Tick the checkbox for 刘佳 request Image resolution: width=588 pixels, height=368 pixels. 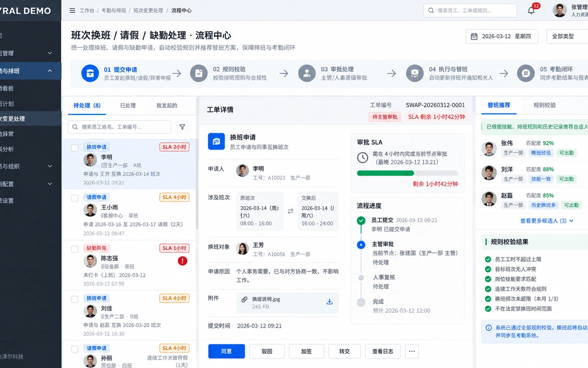tap(75, 299)
